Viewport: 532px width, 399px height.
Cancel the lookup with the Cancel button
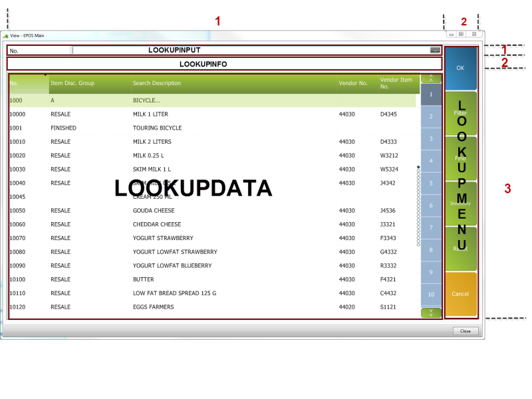click(x=461, y=293)
